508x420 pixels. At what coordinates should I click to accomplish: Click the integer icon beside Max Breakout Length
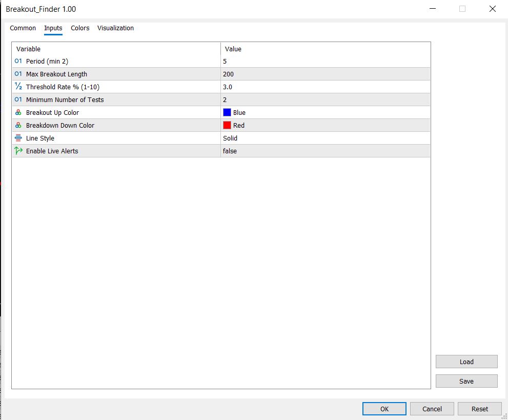pos(17,74)
